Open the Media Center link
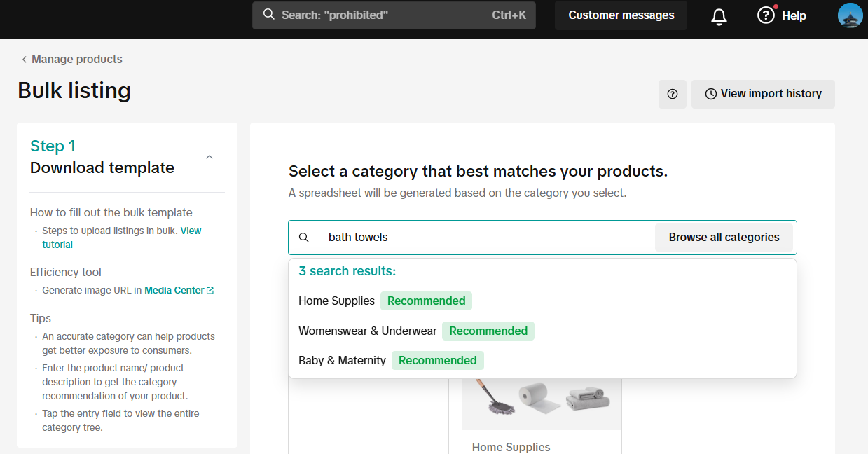868x454 pixels. (x=174, y=291)
